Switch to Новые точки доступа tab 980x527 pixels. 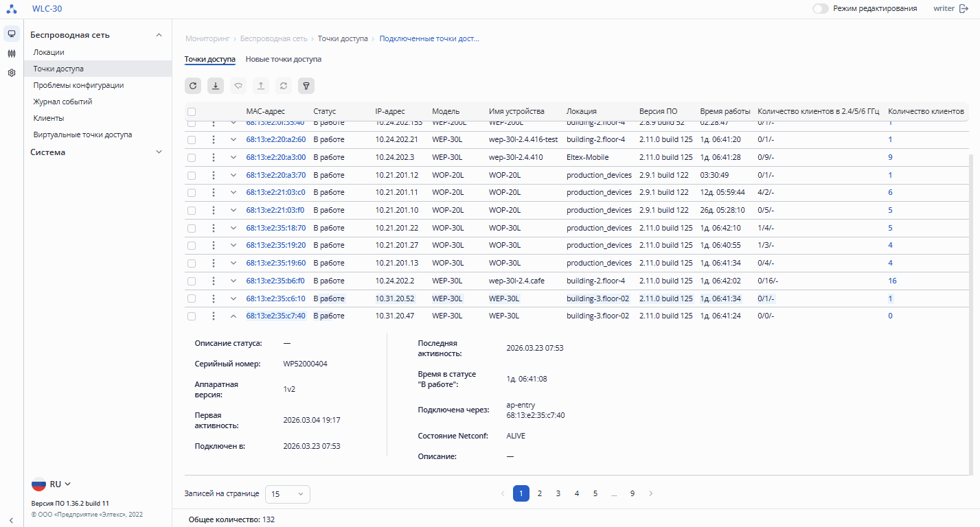[283, 60]
